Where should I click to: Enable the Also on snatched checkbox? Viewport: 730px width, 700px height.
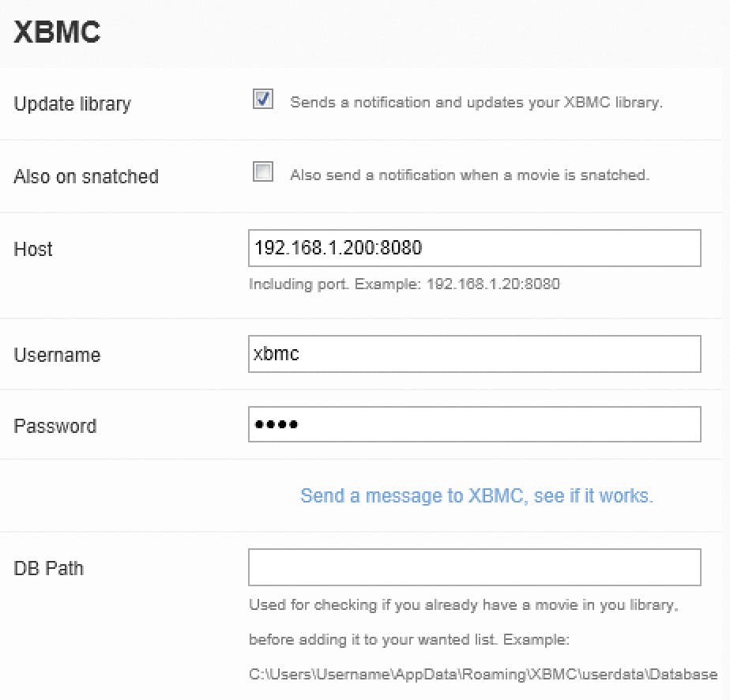pyautogui.click(x=263, y=172)
